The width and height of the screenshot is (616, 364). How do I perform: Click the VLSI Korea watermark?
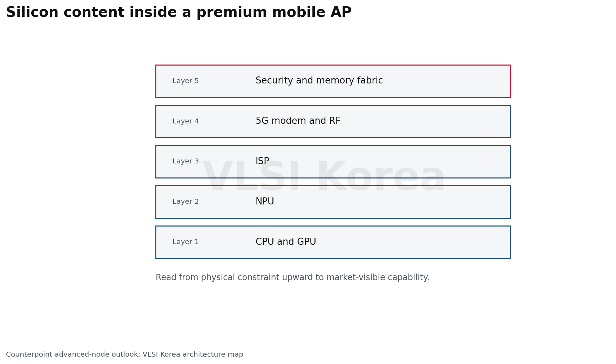click(x=324, y=177)
